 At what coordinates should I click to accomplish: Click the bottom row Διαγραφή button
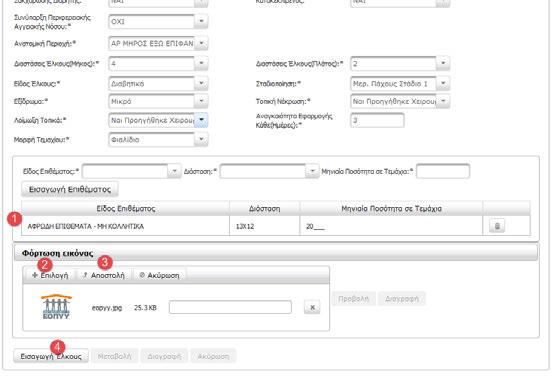(x=164, y=356)
